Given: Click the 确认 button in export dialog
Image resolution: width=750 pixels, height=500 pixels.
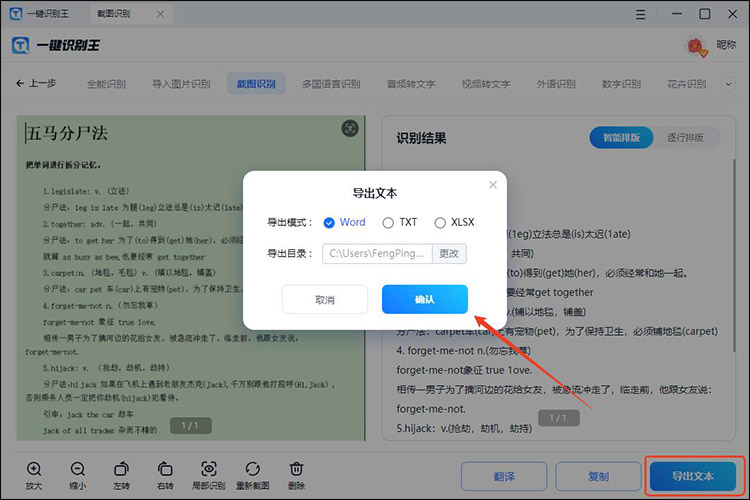Looking at the screenshot, I should click(x=425, y=300).
